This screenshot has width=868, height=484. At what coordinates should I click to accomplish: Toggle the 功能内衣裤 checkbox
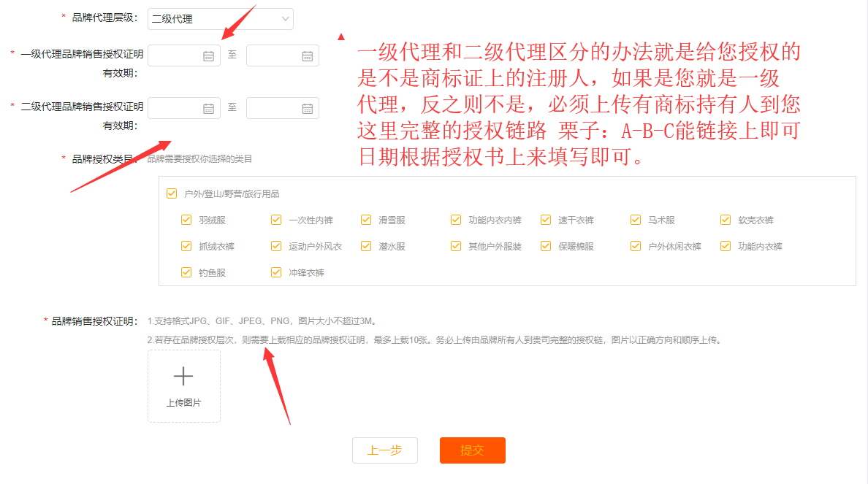point(726,246)
